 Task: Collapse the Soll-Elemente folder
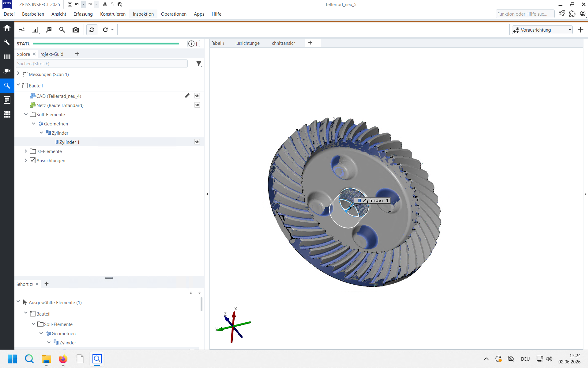(26, 114)
